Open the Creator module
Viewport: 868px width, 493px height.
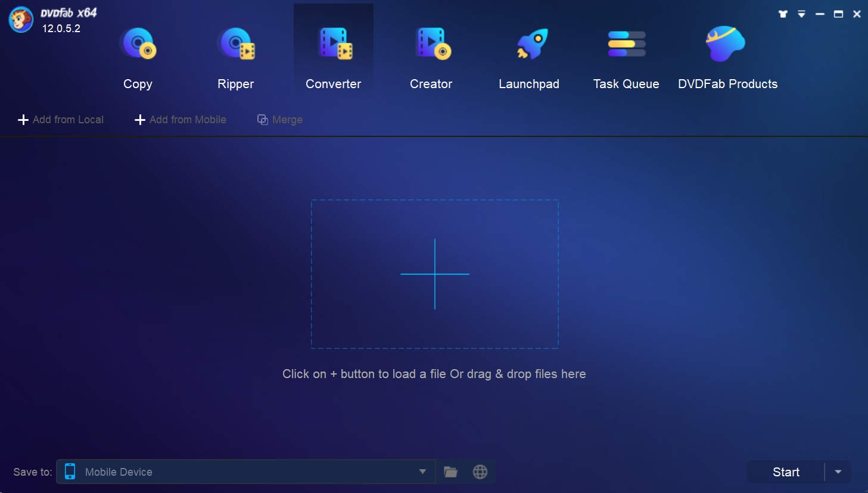point(431,58)
